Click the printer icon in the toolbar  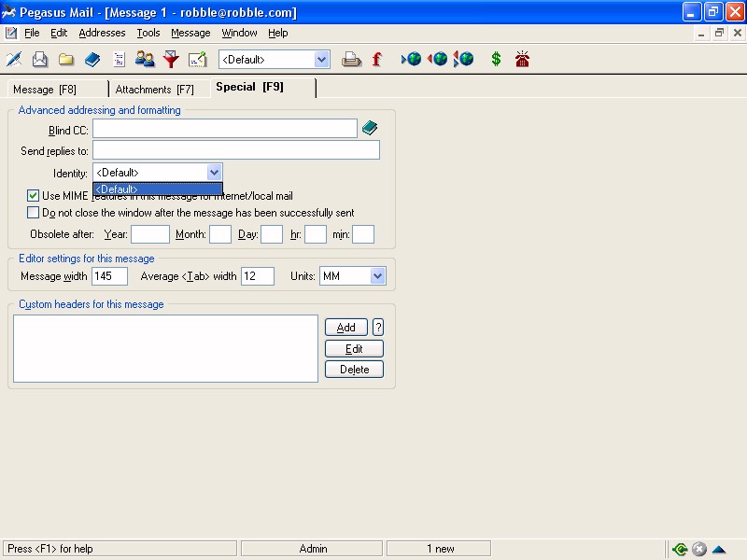pos(352,60)
